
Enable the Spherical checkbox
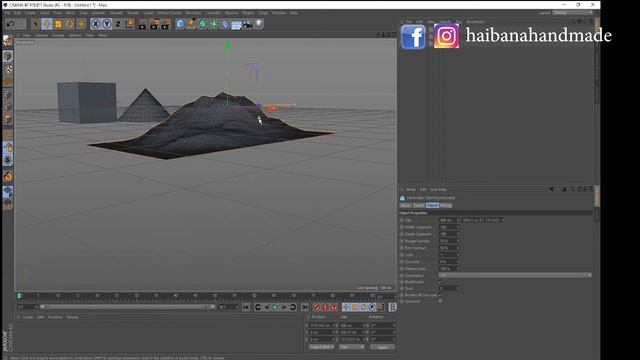click(440, 301)
